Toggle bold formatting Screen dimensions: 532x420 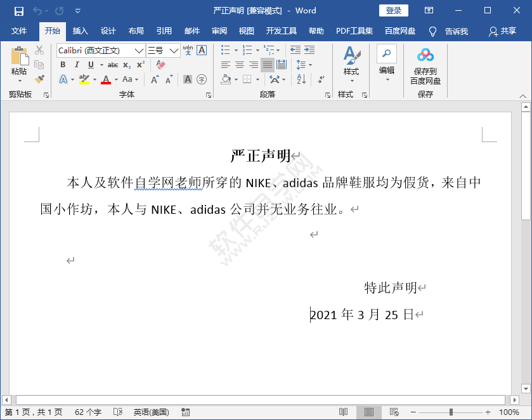point(63,65)
